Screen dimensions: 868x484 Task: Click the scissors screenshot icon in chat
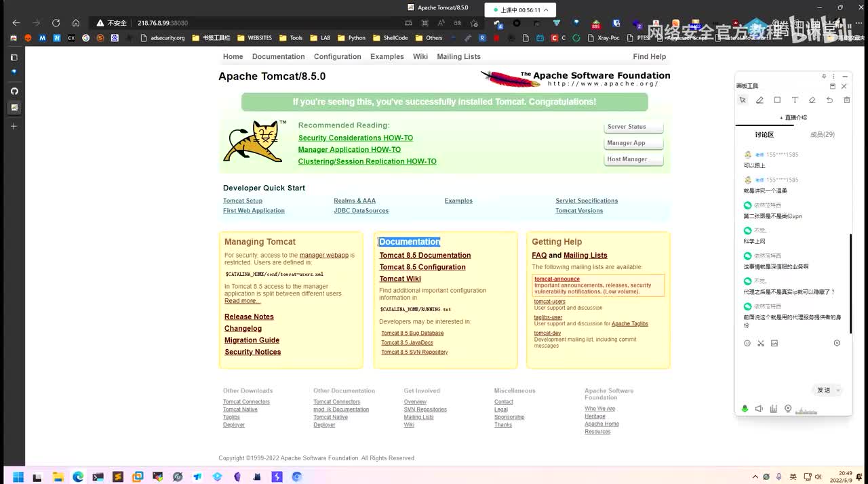click(761, 343)
